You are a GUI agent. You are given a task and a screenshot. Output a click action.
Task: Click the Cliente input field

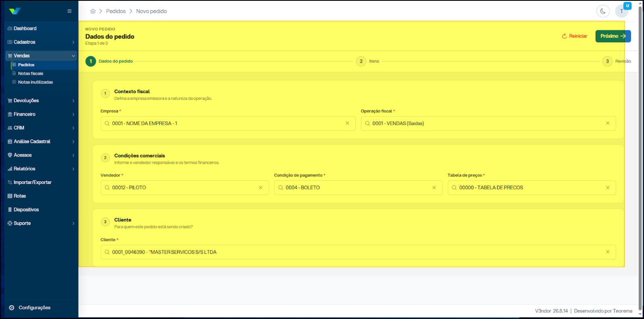click(x=358, y=252)
